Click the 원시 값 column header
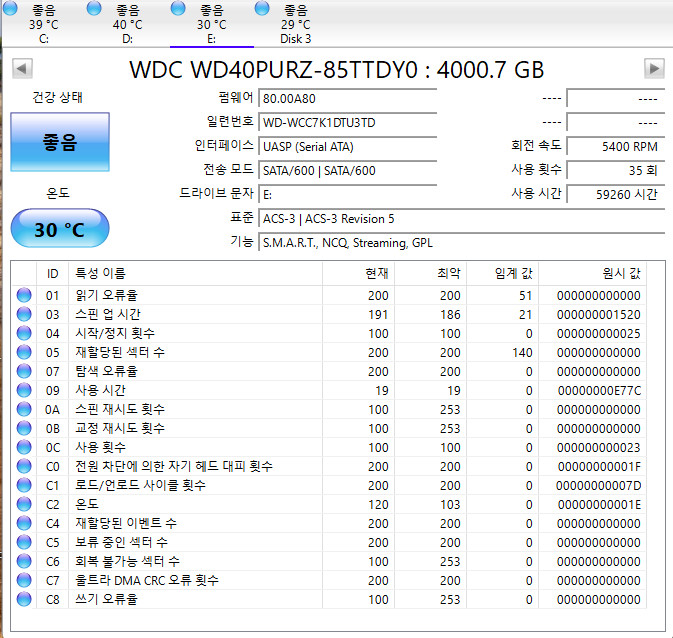 coord(620,273)
